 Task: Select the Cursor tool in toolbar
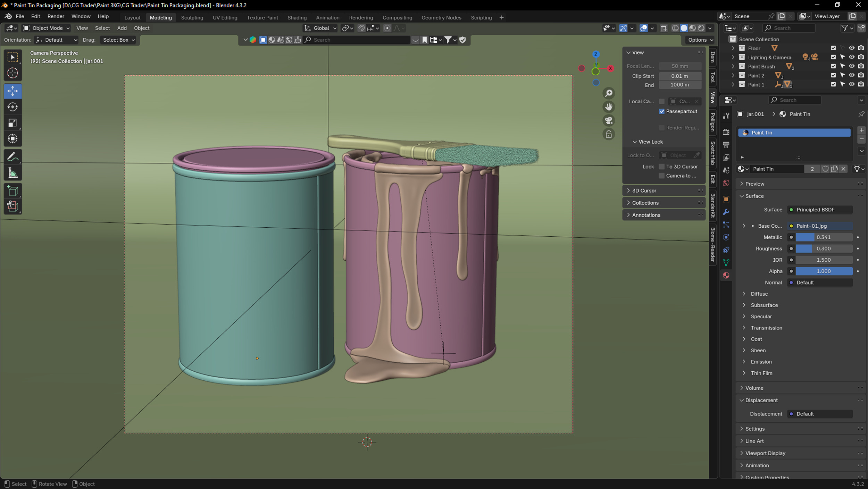click(13, 73)
